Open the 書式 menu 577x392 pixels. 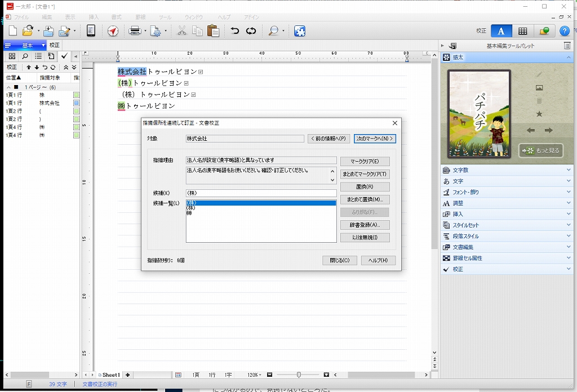pyautogui.click(x=116, y=17)
